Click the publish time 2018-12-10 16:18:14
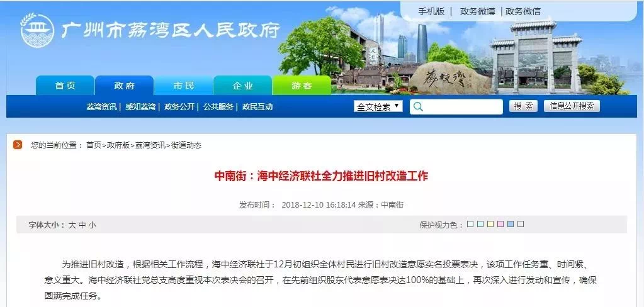644x307 pixels. point(319,204)
